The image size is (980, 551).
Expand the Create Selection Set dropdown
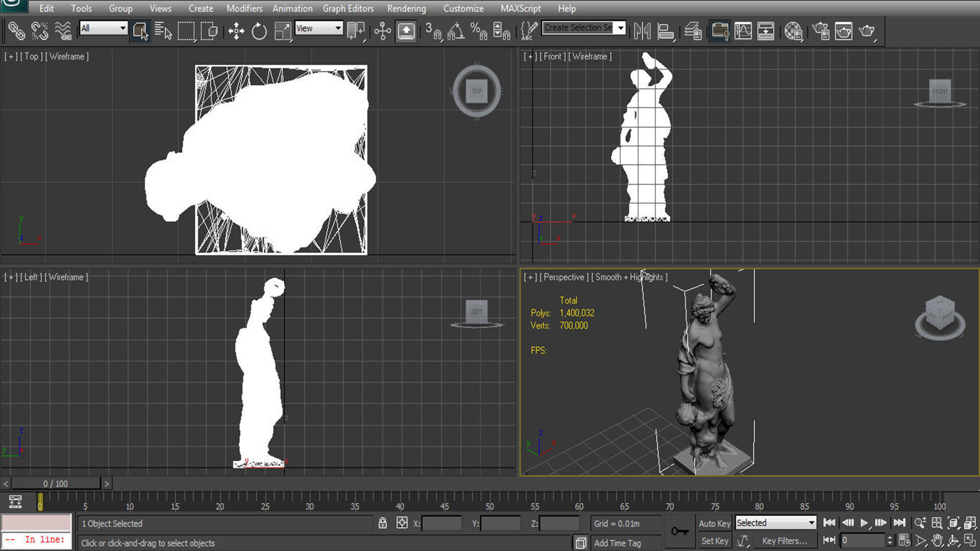pos(621,28)
